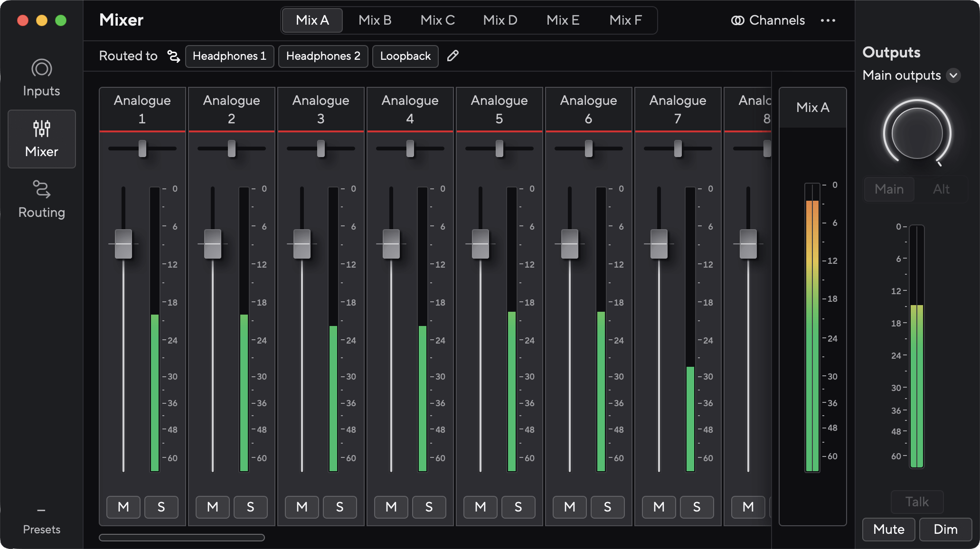Click the routing icon beside Routed to
This screenshot has height=549, width=980.
[x=173, y=56]
